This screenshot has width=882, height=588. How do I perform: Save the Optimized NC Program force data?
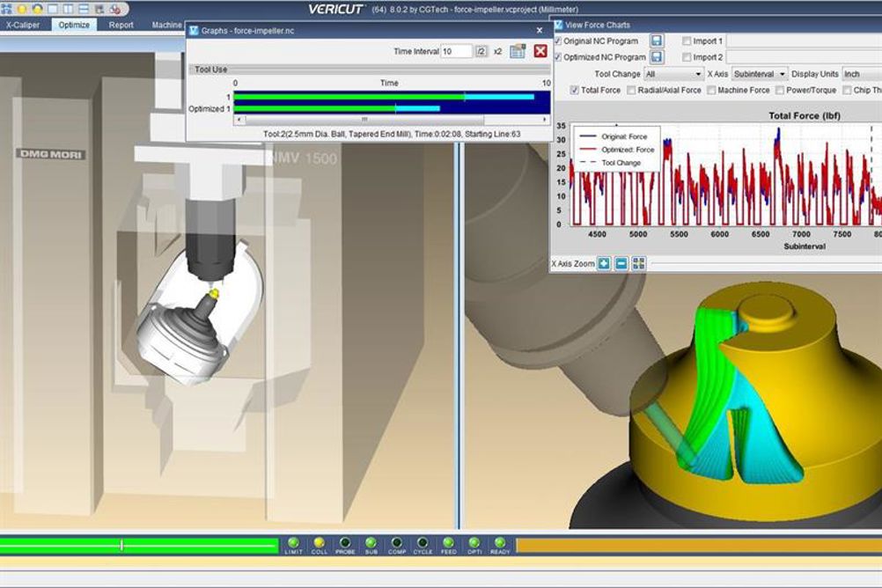click(x=657, y=57)
